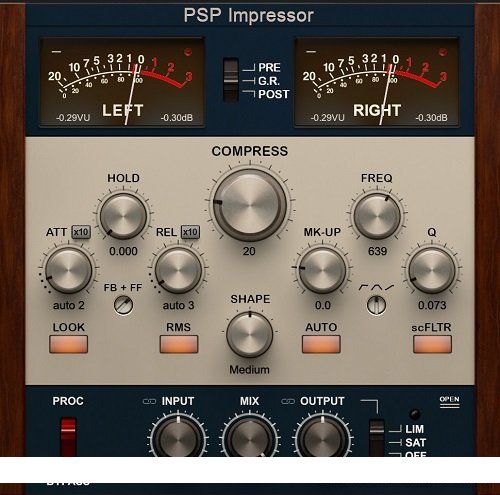This screenshot has height=495, width=500.
Task: Reset the LEFT meter red clip LED
Action: [x=188, y=52]
